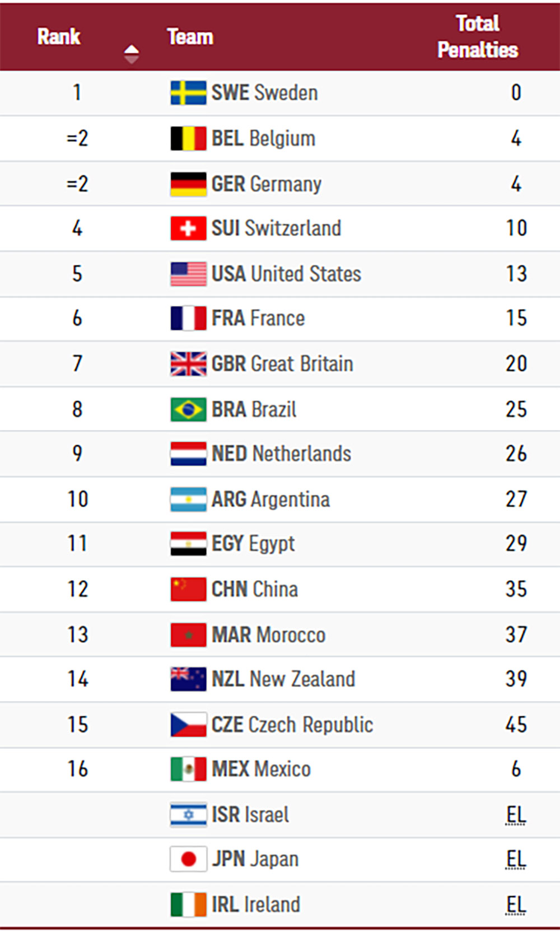Image resolution: width=560 pixels, height=943 pixels.
Task: Click the Rank column header
Action: click(x=59, y=36)
